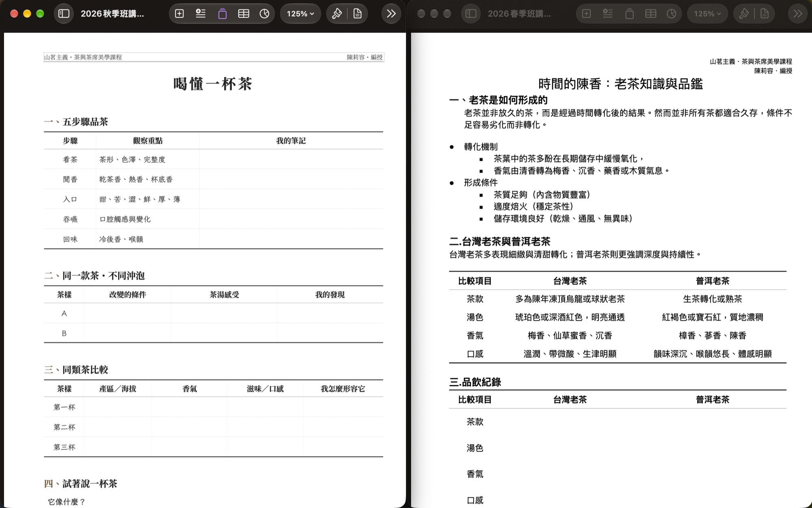The width and height of the screenshot is (812, 508).
Task: Click the section heading 三.品飲紀錄
Action: pos(475,382)
